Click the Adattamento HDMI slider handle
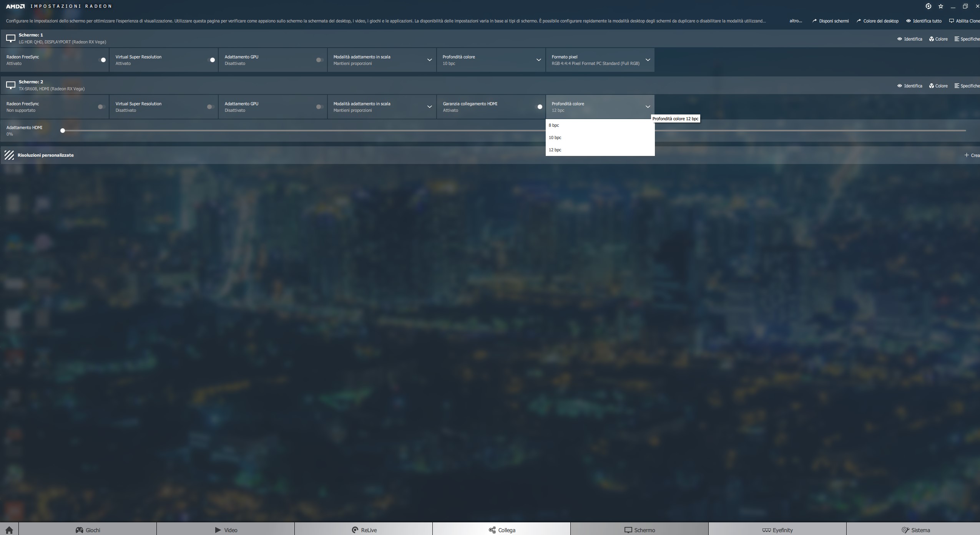The image size is (980, 535). coord(63,131)
